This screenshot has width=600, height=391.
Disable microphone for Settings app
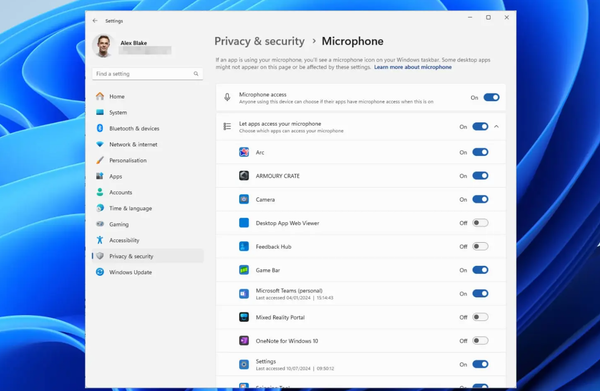(480, 364)
